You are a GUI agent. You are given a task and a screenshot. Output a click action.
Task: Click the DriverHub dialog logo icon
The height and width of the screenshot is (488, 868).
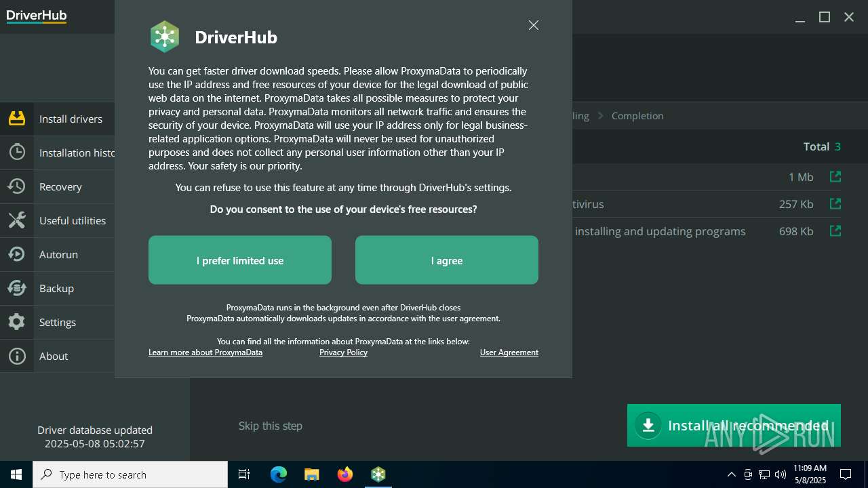pos(165,37)
